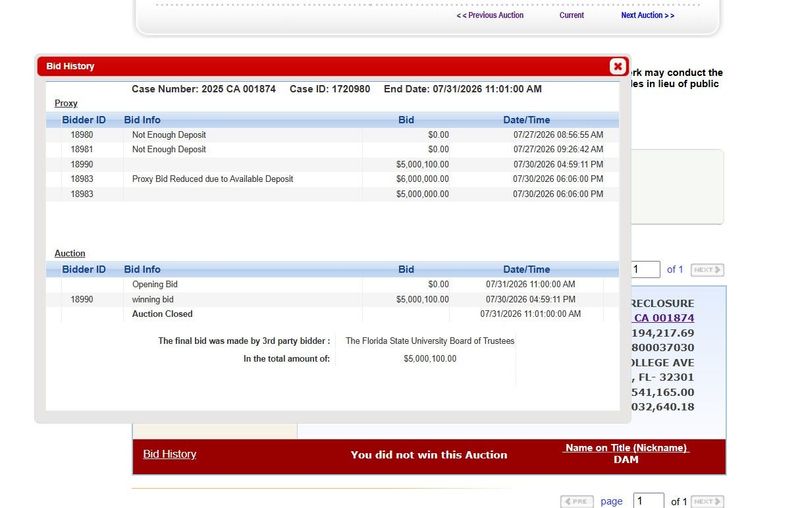
Task: Go to Next Auction
Action: click(647, 15)
